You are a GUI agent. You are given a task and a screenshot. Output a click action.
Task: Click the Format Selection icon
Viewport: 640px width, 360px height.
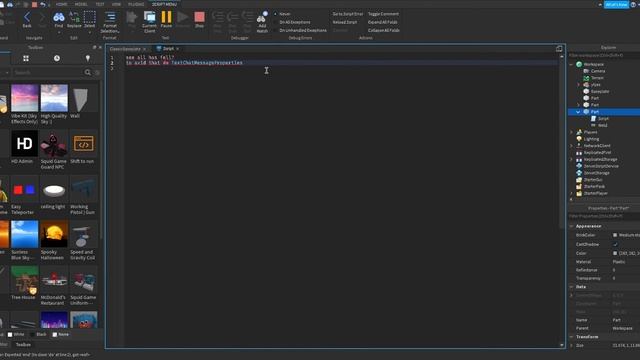click(110, 17)
